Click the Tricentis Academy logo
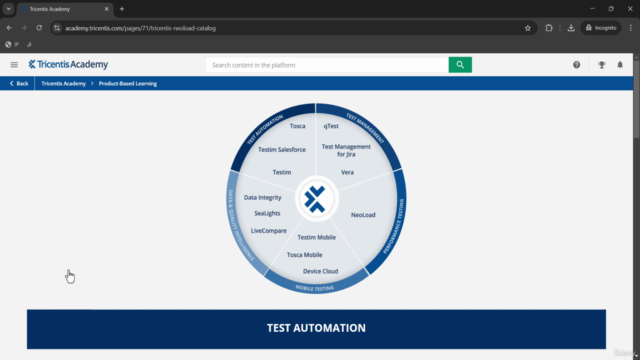The width and height of the screenshot is (640, 360). 68,64
